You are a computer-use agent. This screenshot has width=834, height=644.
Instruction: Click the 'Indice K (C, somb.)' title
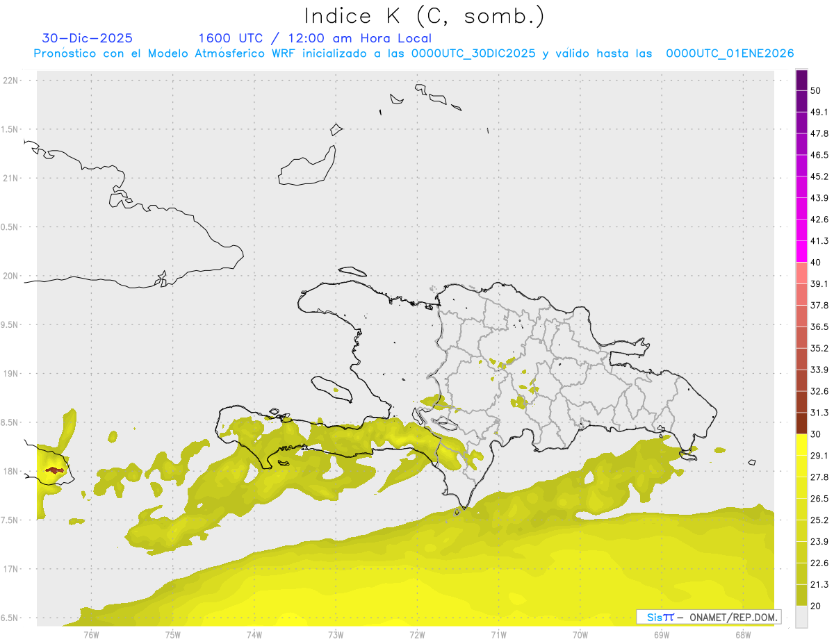click(424, 16)
